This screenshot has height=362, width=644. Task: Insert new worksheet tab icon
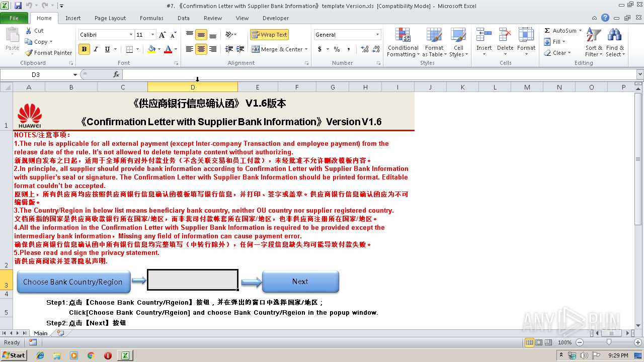pos(61,333)
